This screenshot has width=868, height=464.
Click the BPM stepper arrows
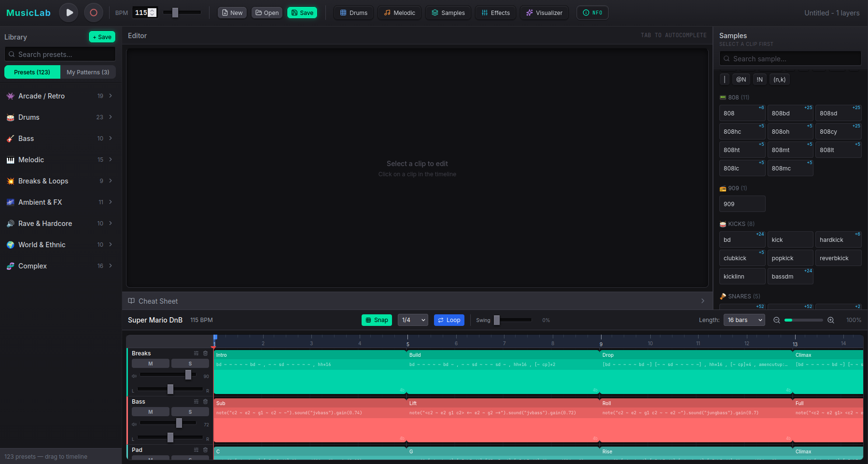(152, 13)
